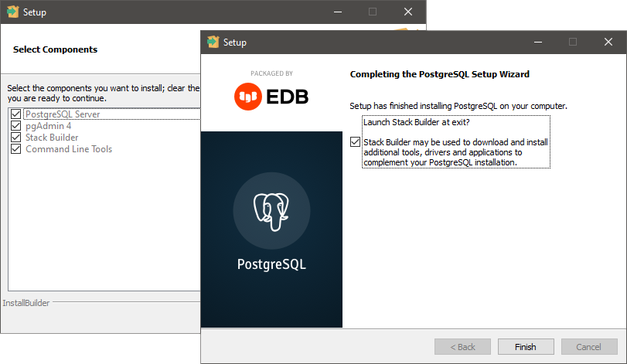Toggle Stack Builder component checkbox in back window
627x364 pixels.
16,138
